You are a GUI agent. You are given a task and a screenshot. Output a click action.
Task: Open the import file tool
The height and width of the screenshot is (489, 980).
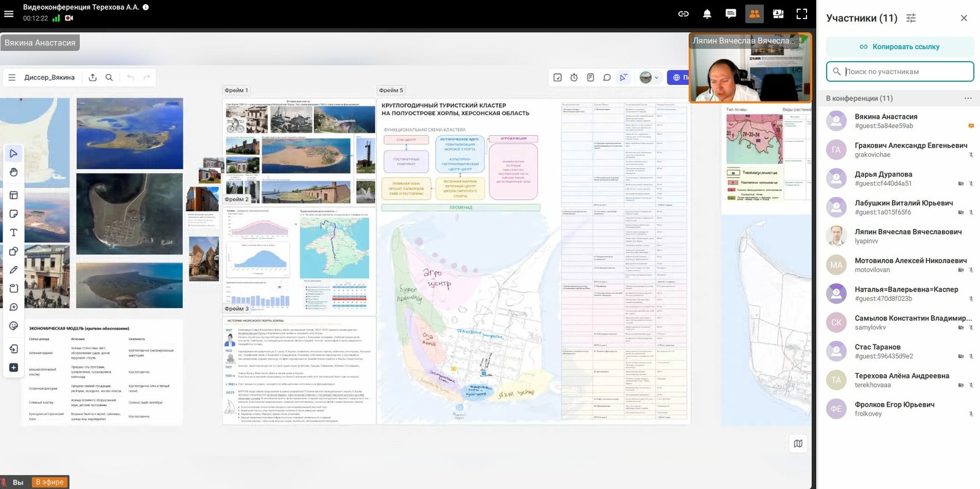(x=14, y=349)
